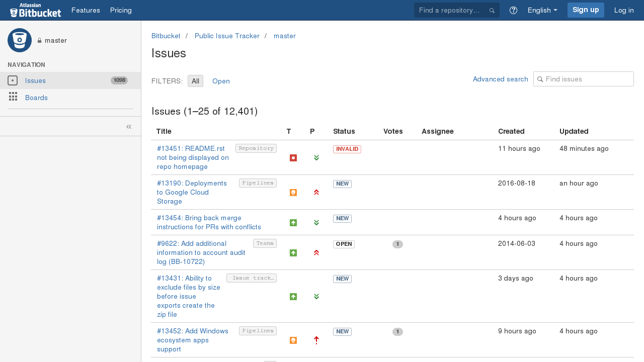Click the Public Issue Tracker breadcrumb
Viewport: 644px width, 362px height.
tap(227, 36)
